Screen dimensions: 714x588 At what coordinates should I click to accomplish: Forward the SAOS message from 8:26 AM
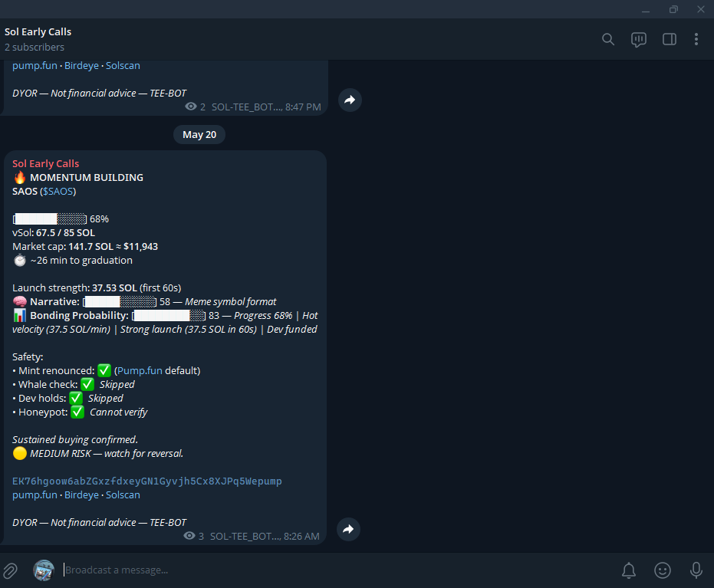(x=348, y=529)
